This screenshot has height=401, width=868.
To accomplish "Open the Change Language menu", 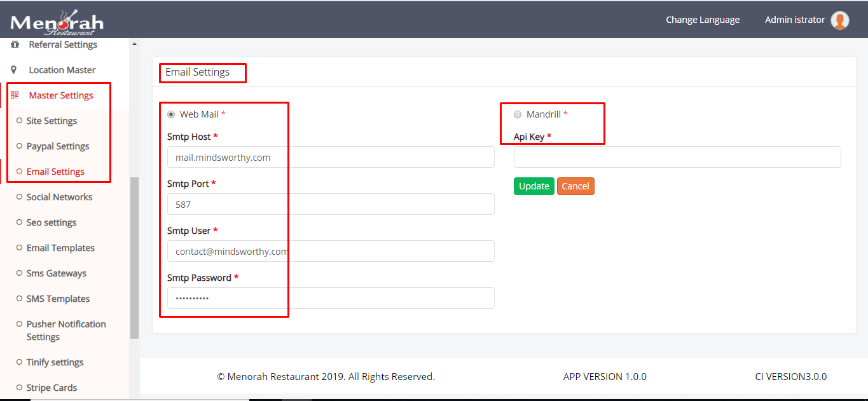I will [x=702, y=20].
